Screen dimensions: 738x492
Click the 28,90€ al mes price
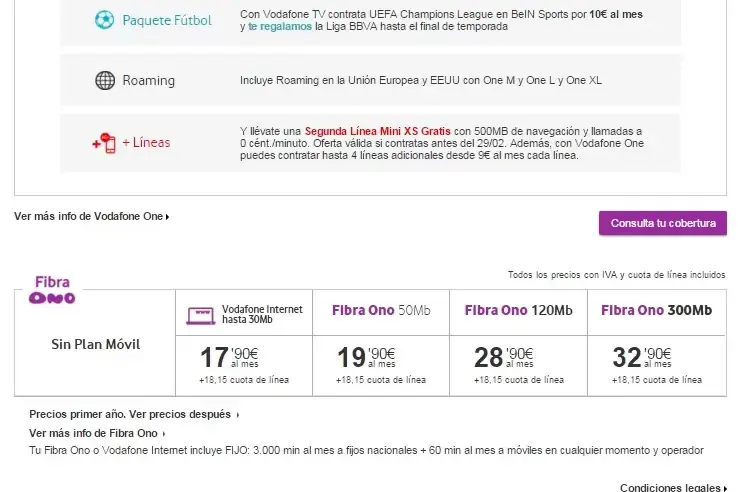point(505,357)
